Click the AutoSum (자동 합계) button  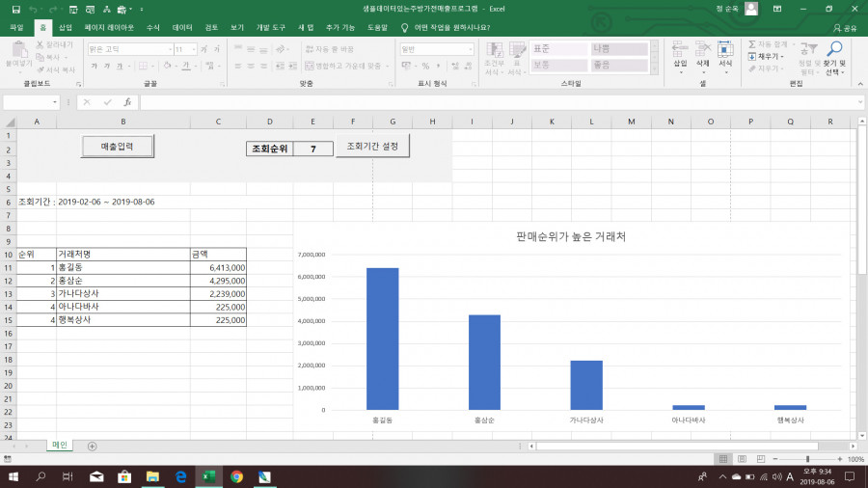772,44
